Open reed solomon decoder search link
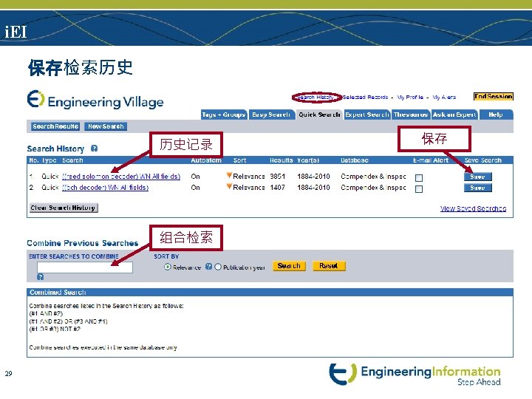This screenshot has width=532, height=399. coord(121,177)
